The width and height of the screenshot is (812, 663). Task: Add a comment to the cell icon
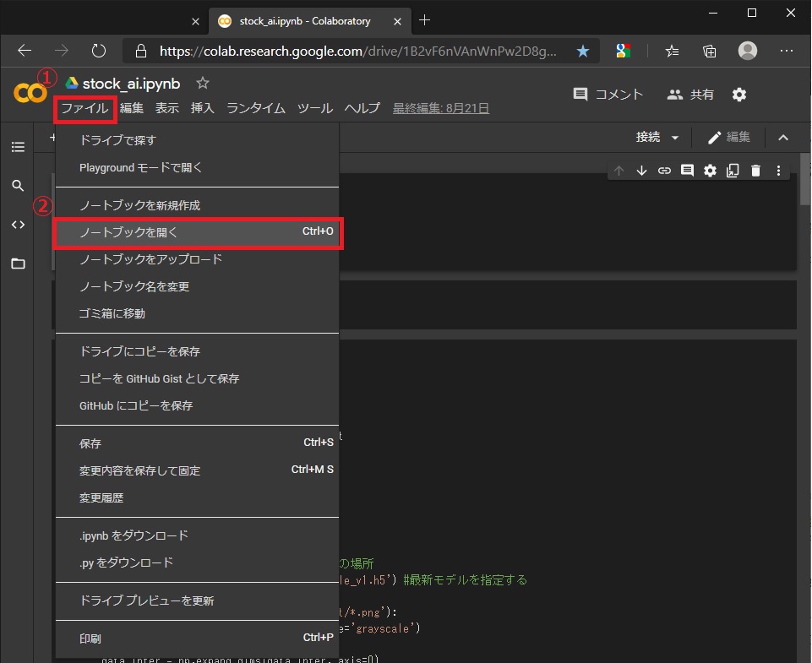click(x=687, y=171)
